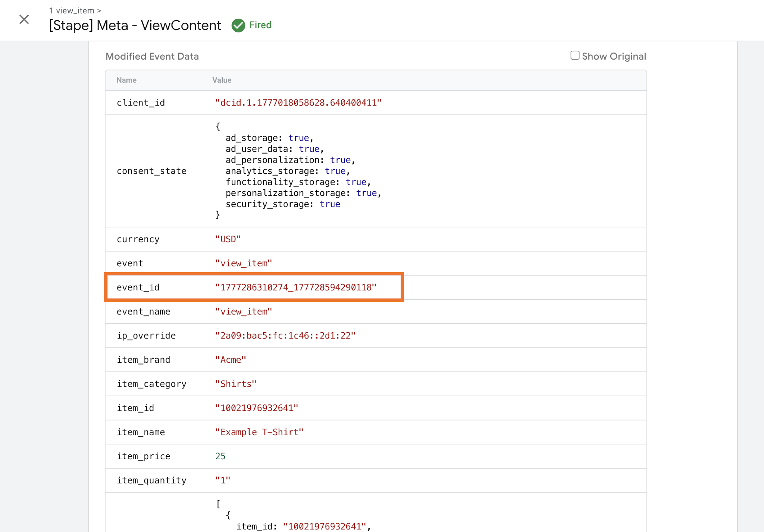764x532 pixels.
Task: Select the item_price value 25
Action: [x=220, y=456]
